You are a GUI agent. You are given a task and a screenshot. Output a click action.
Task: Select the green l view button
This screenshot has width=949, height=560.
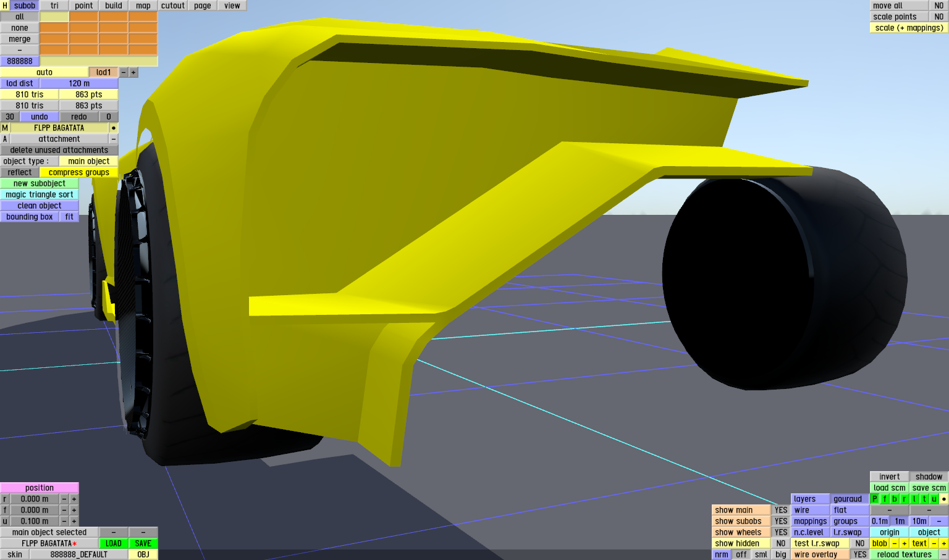coord(914,499)
